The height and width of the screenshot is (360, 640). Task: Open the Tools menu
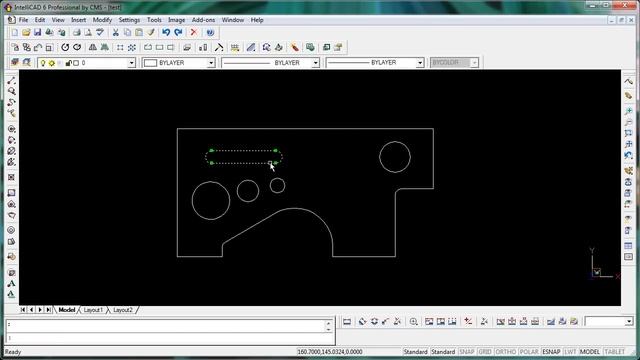coord(154,20)
